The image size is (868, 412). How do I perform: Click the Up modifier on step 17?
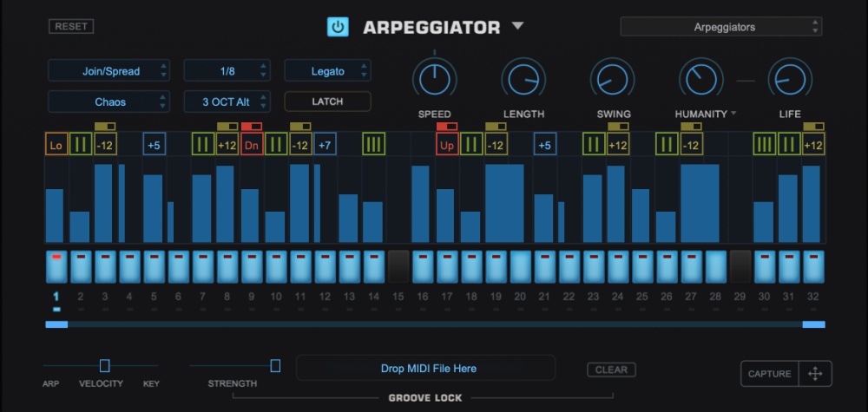447,144
